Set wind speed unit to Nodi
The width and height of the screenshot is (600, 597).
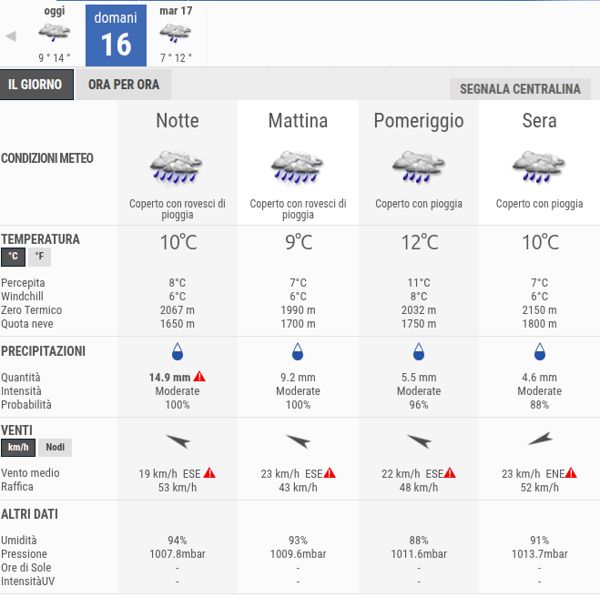(55, 447)
